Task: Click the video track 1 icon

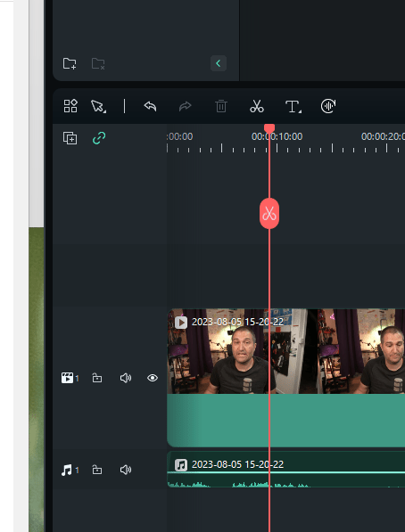Action: point(67,378)
